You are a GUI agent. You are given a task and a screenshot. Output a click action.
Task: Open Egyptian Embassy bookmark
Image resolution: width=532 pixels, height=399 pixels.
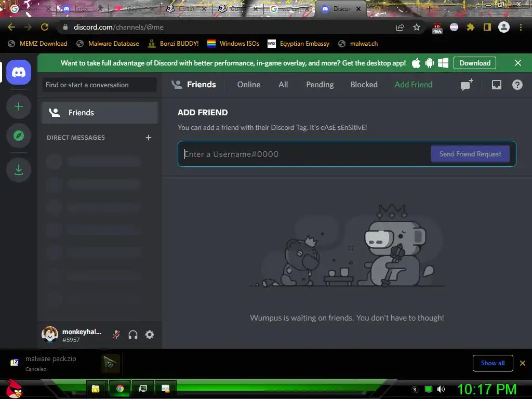(x=299, y=44)
